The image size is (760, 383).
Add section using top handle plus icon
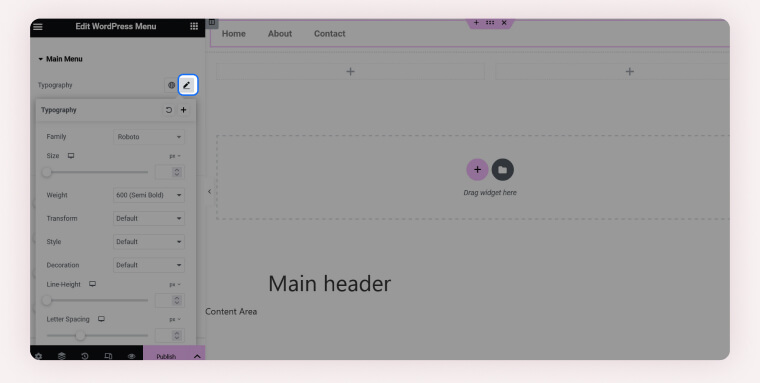click(476, 23)
